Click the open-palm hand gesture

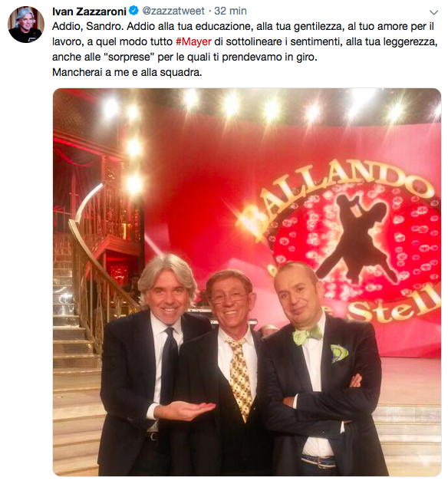185,410
